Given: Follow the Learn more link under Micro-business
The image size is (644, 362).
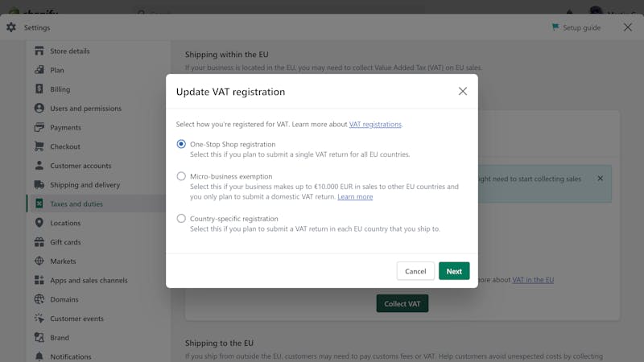Looking at the screenshot, I should (x=355, y=196).
